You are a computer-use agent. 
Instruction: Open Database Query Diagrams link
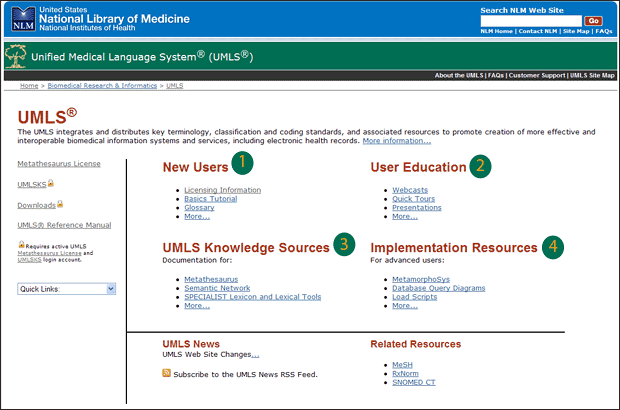click(439, 288)
